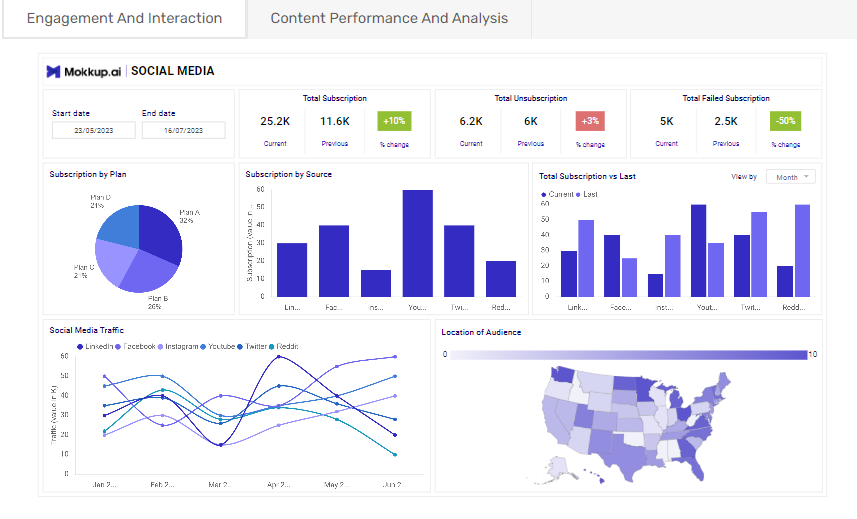Viewport: 857px width, 519px height.
Task: Click the Location of Audience color scale bar
Action: click(x=629, y=355)
